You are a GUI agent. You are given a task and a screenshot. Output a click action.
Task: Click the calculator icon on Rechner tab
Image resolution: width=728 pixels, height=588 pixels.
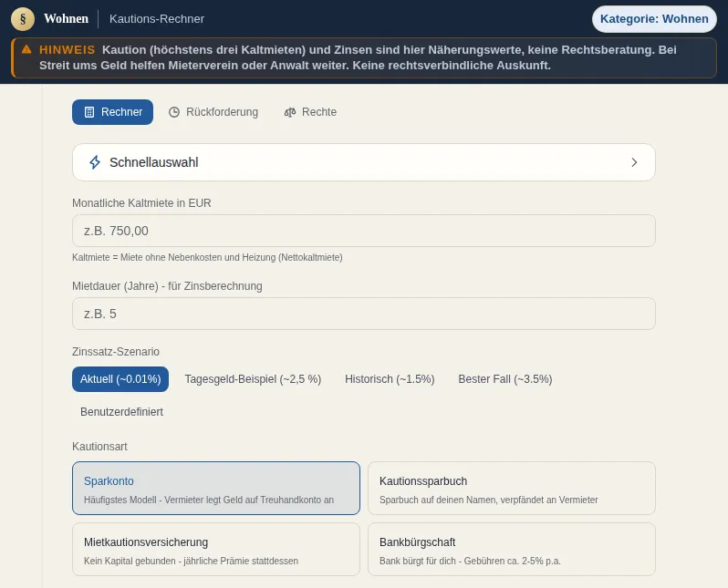coord(89,112)
